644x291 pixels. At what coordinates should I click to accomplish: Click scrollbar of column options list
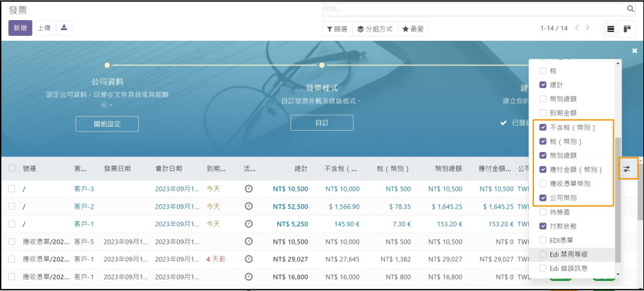[x=618, y=201]
